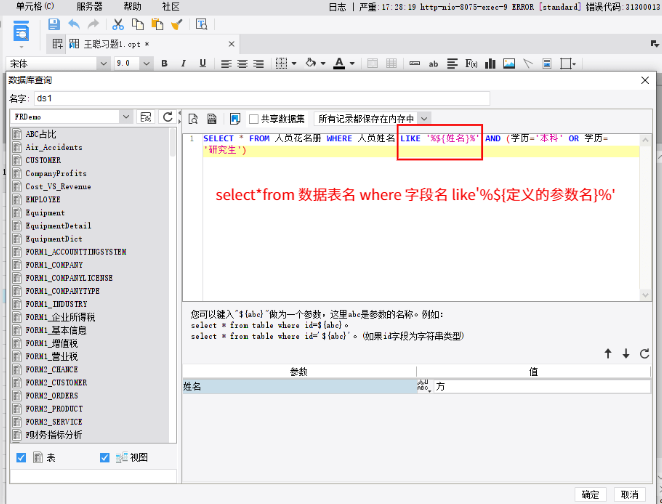Screen dimensions: 662x504
Task: Apply bold formatting
Action: 164,63
